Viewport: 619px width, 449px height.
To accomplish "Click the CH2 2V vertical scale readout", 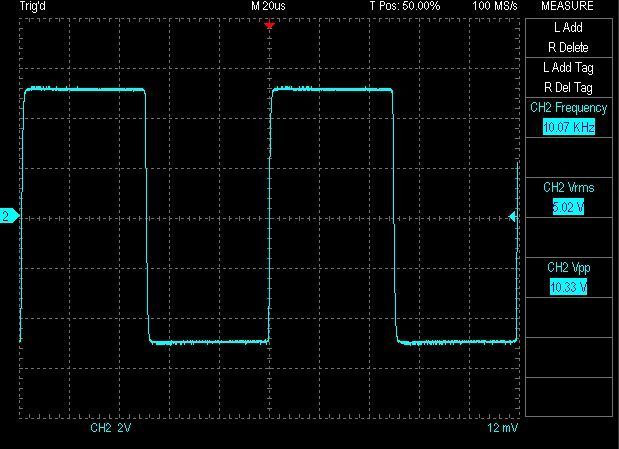I will point(111,428).
